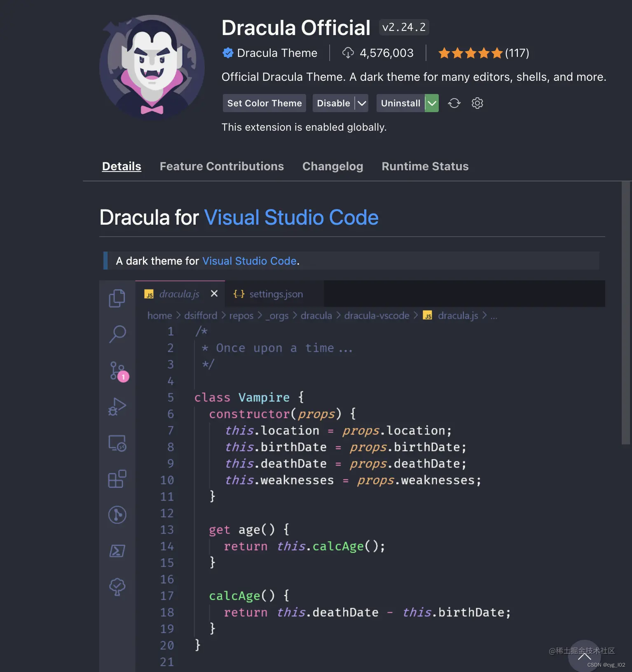Switch to the Runtime Status tab

click(x=425, y=166)
